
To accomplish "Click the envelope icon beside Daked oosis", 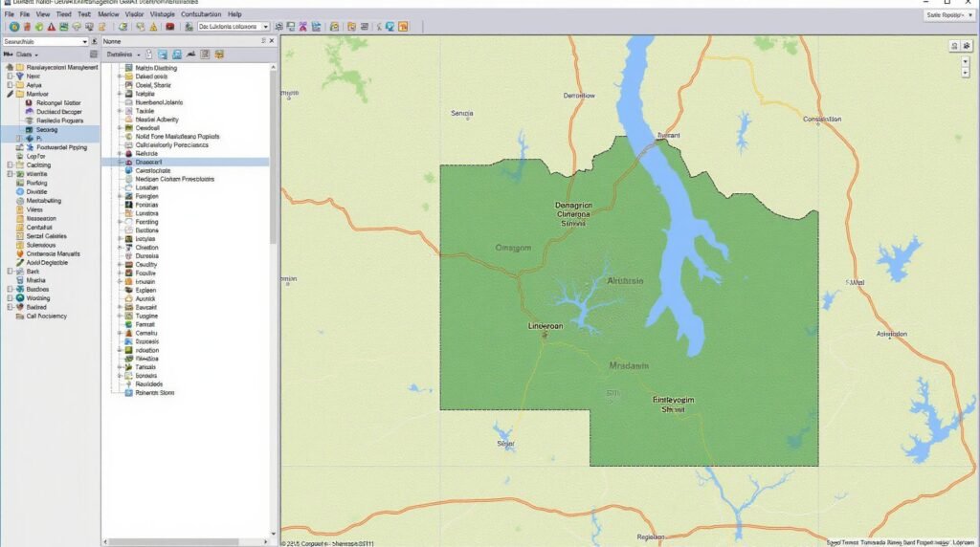I will 129,77.
